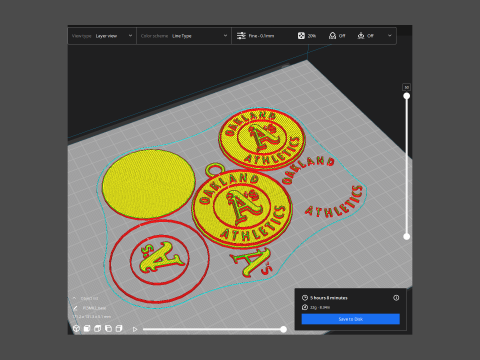Click the support Off icon

point(332,36)
